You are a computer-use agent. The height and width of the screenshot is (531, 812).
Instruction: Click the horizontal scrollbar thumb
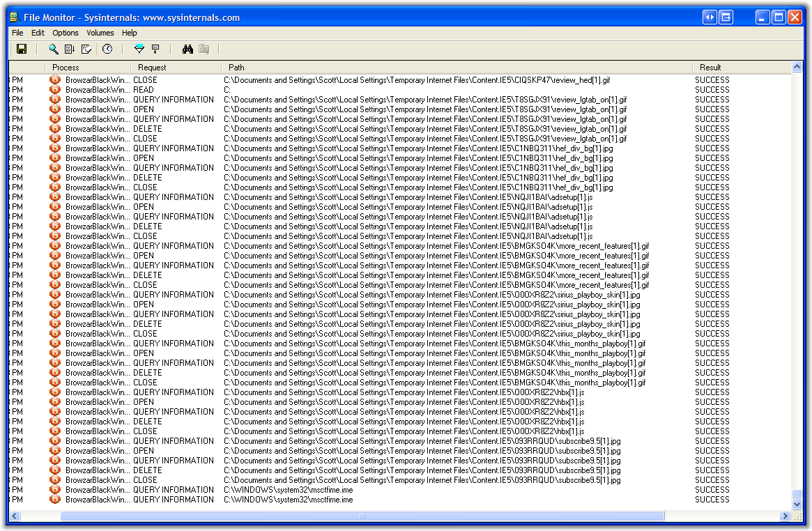(362, 516)
